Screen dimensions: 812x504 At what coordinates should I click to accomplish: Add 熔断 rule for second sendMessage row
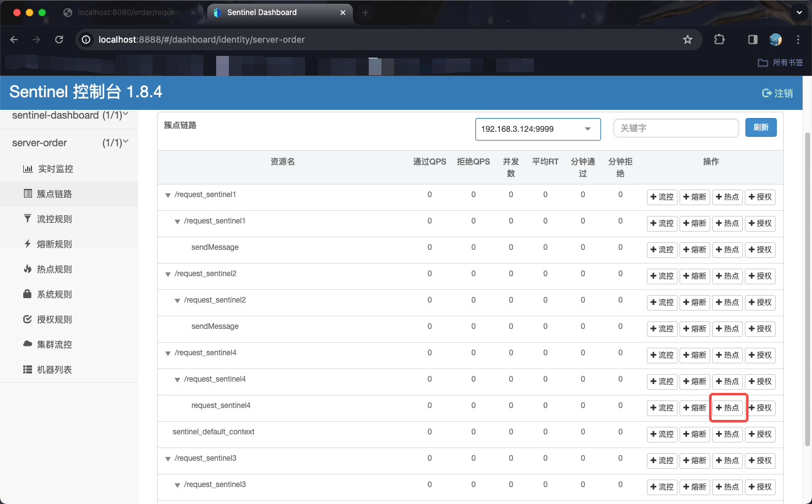[695, 329]
